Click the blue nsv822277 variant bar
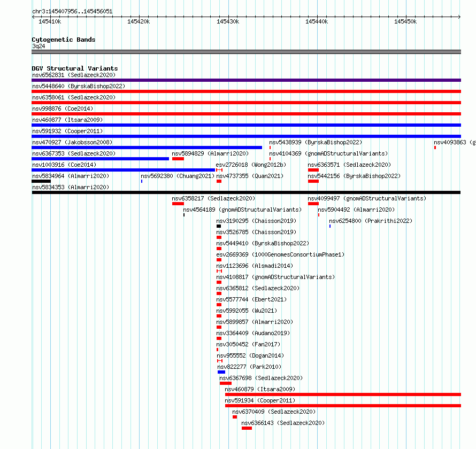The image size is (476, 449). click(x=221, y=372)
